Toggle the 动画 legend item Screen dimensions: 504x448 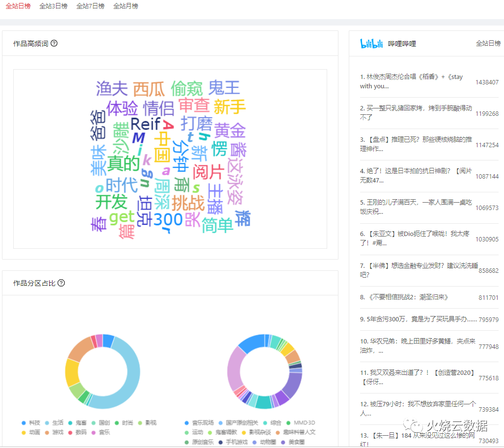(31, 432)
